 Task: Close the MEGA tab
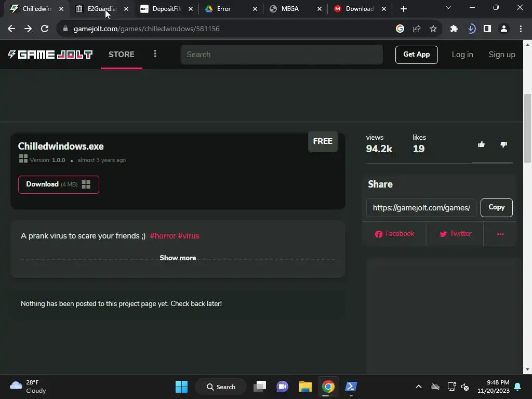click(x=320, y=9)
